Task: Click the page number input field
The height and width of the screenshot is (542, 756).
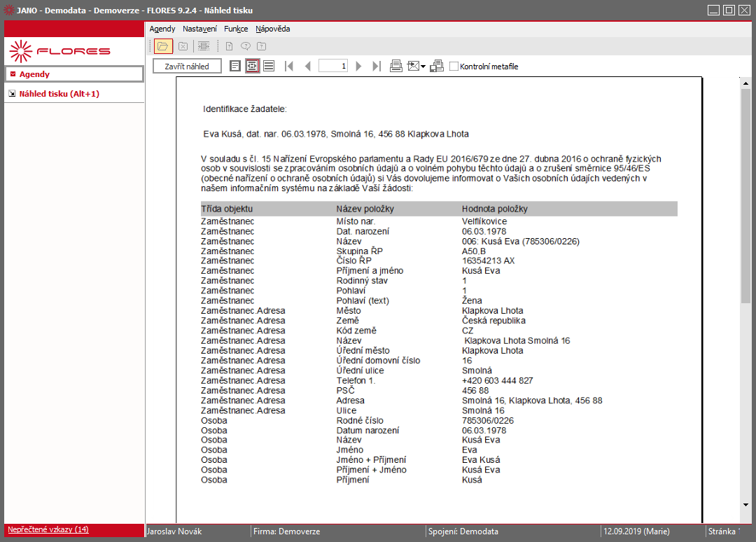Action: click(333, 66)
